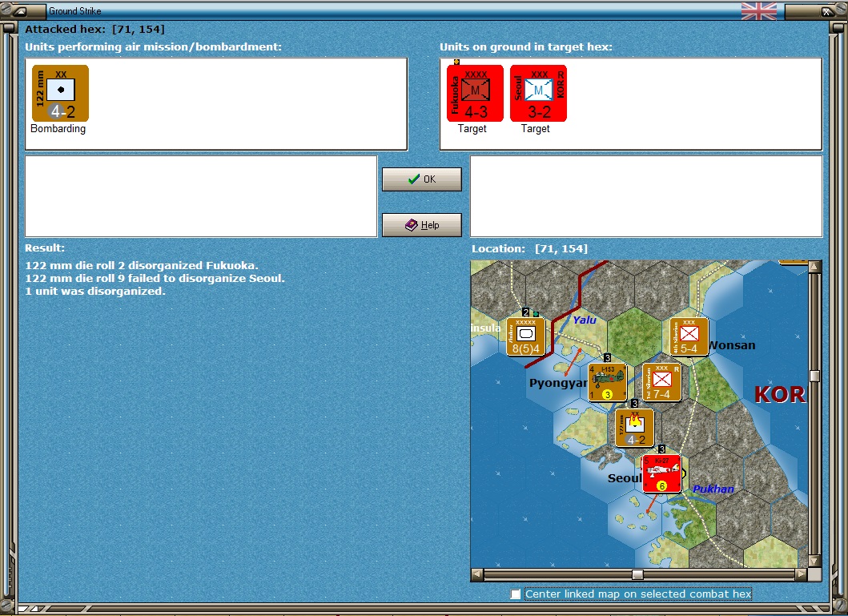The height and width of the screenshot is (616, 848).
Task: Click the 4-2 artillery counter on map
Action: tap(634, 428)
